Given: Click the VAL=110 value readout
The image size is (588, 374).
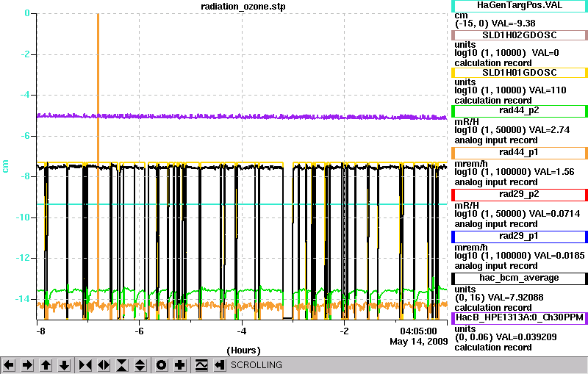Looking at the screenshot, I should 548,90.
